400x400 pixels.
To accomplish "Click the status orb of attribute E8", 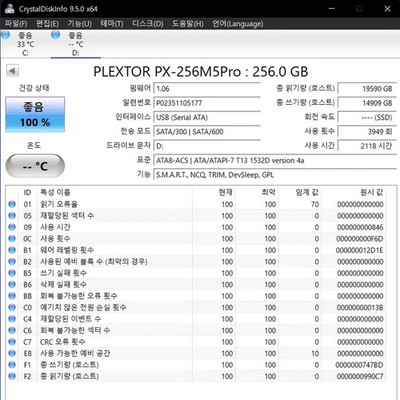I will [x=12, y=353].
